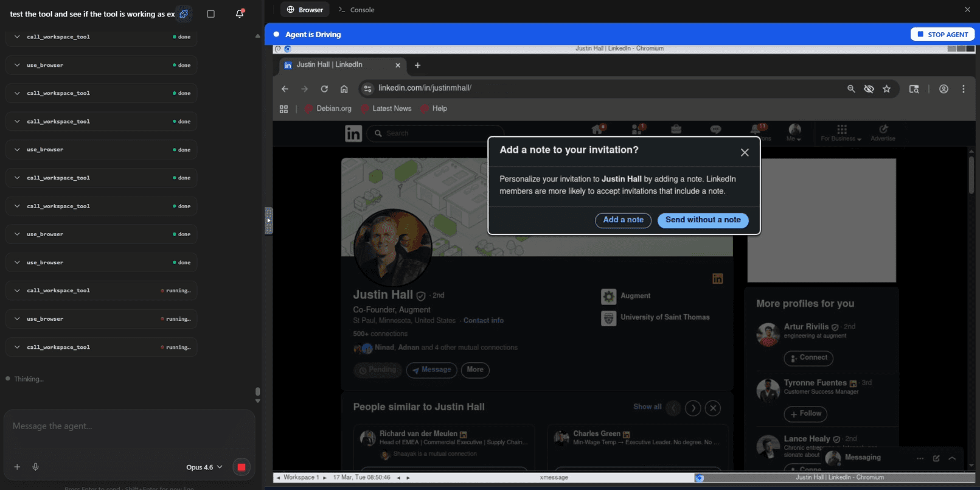Click the Advertise icon in the LinkedIn nav
This screenshot has height=490, width=980.
[x=883, y=128]
